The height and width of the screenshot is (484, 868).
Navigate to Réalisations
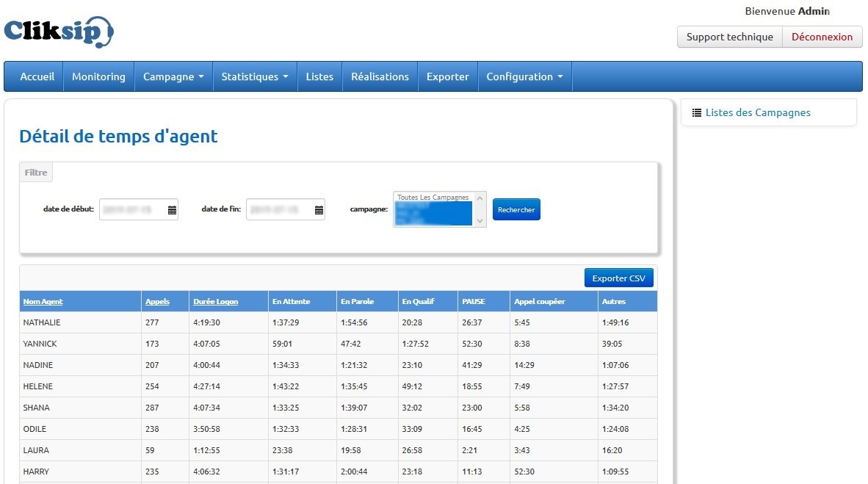[x=380, y=76]
